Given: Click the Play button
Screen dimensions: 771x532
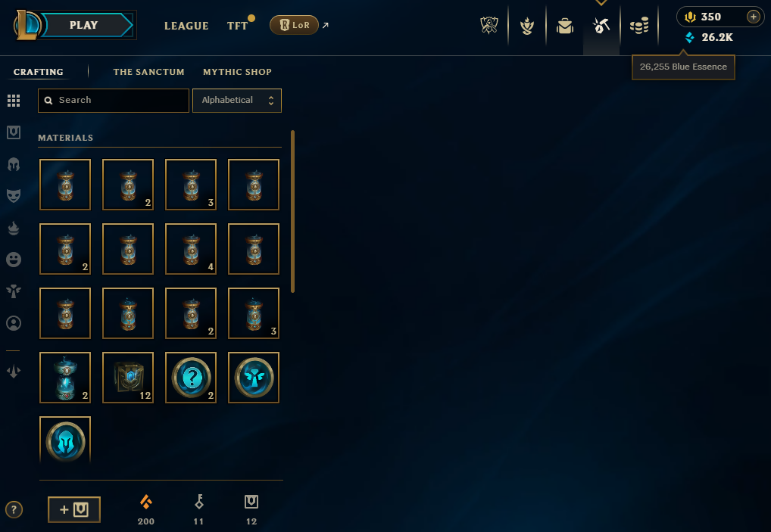Looking at the screenshot, I should point(85,25).
